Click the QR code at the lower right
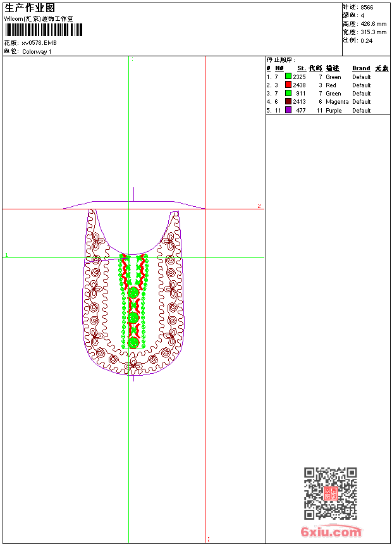Image resolution: width=392 pixels, height=544 pixels. click(x=330, y=493)
